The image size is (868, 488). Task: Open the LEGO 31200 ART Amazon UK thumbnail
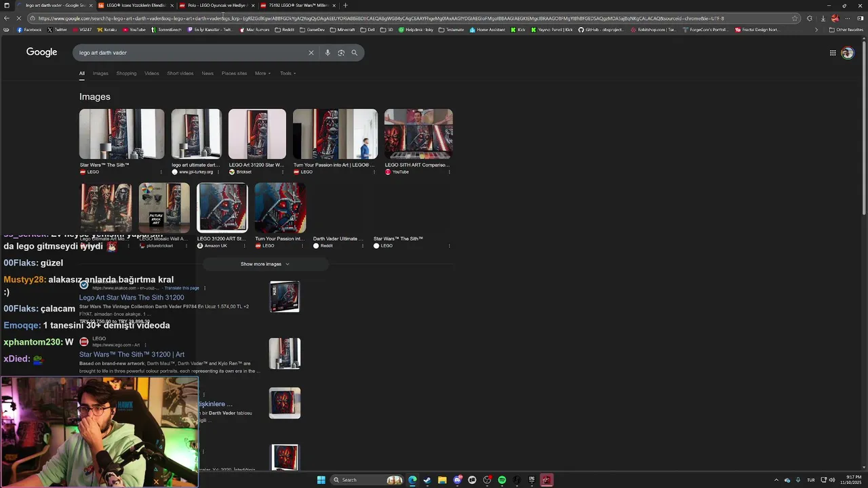click(x=222, y=208)
